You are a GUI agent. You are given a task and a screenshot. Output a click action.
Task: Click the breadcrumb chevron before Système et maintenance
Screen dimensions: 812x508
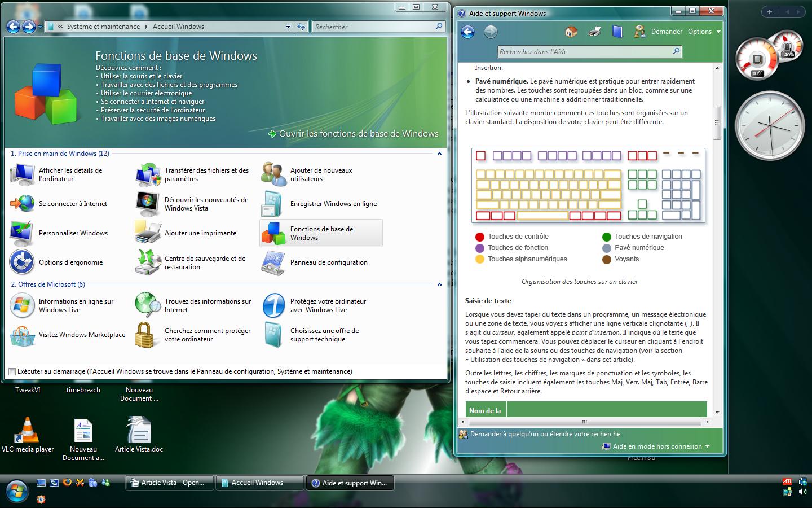[60, 27]
